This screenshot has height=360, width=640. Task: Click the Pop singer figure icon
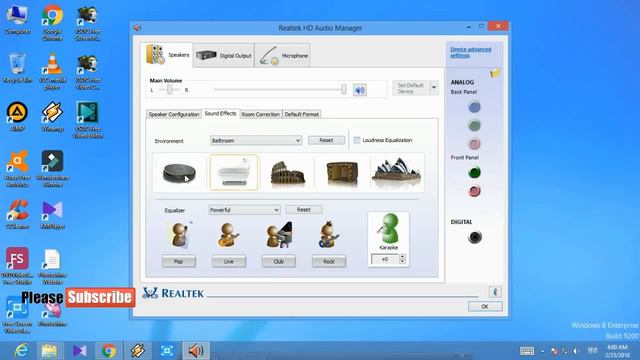tap(180, 235)
